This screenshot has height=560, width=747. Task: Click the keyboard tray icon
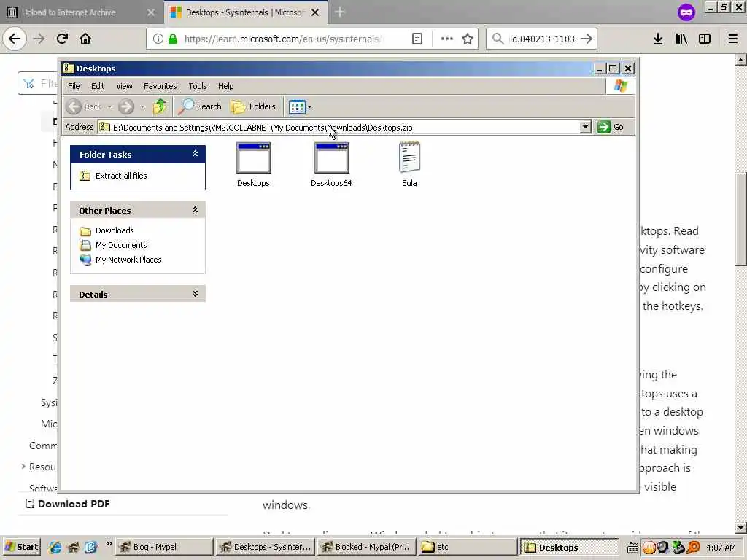point(632,548)
